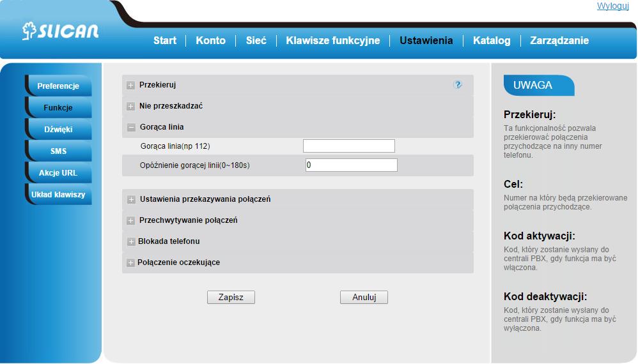Open the help question mark icon
The width and height of the screenshot is (638, 364).
[458, 84]
